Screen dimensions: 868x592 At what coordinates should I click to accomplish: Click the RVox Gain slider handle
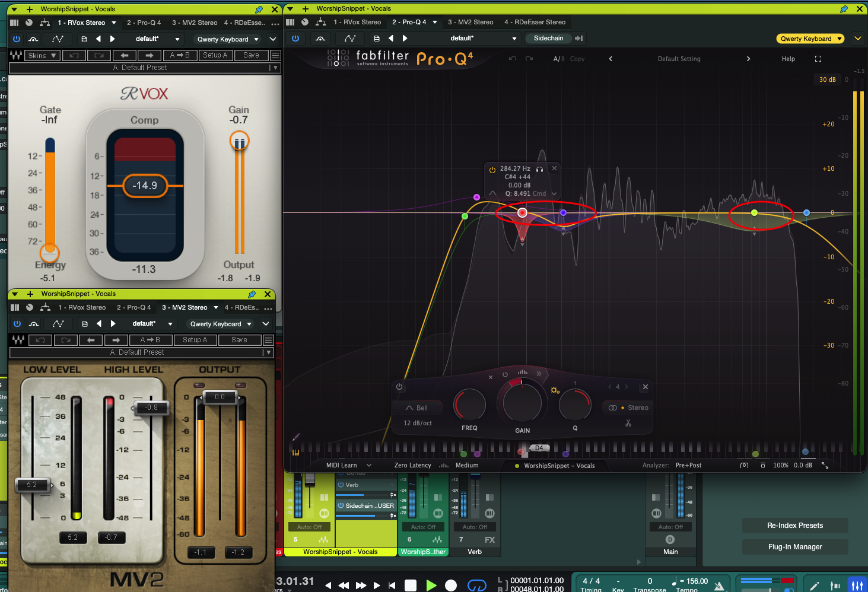[239, 142]
